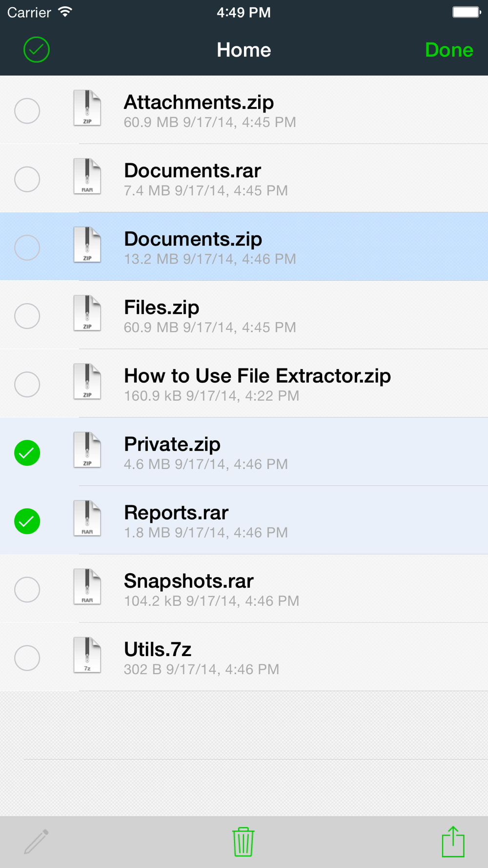Tap How to Use File Extractor.zip name
The image size is (488, 868).
pyautogui.click(x=257, y=376)
